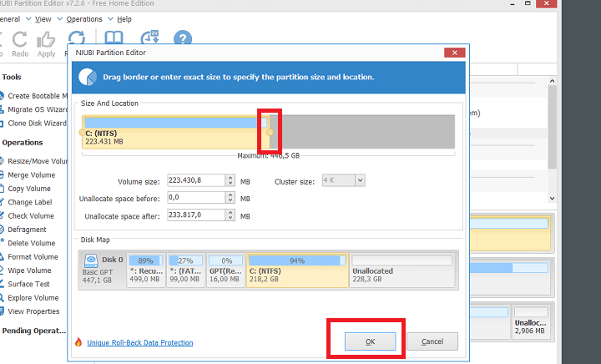This screenshot has width=601, height=364.
Task: Click the Apply thumbs-up icon
Action: [x=46, y=39]
